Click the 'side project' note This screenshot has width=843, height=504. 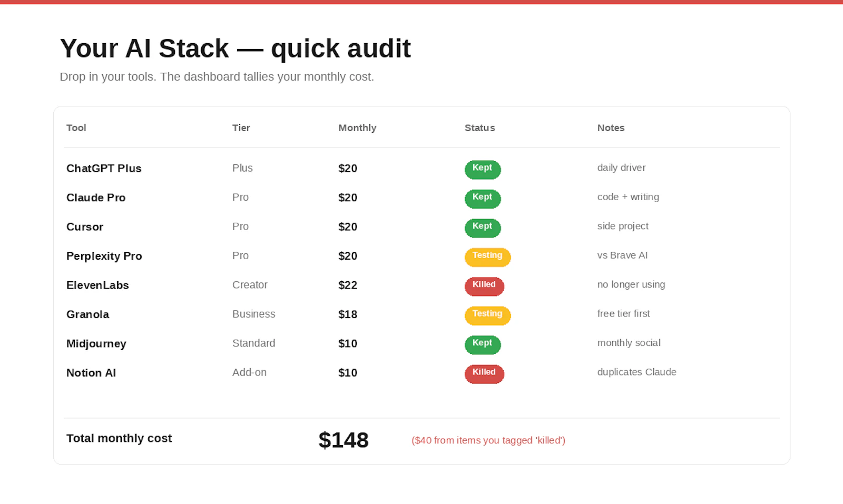click(623, 226)
